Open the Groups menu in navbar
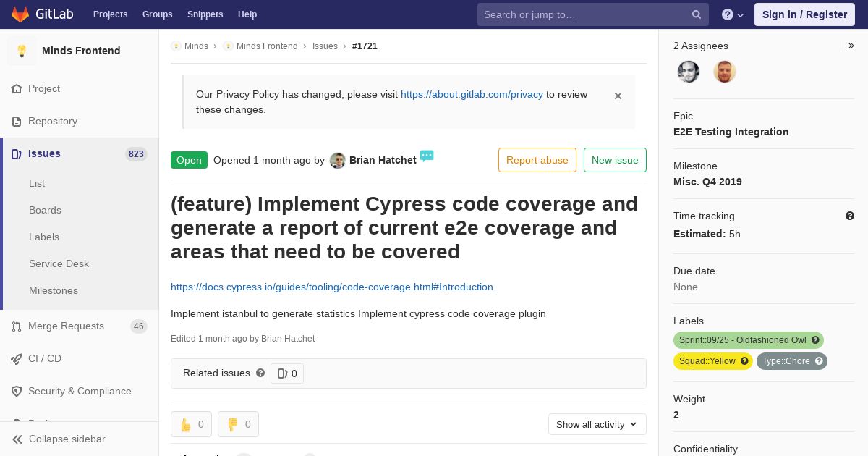Screen dimensions: 868x456 tap(157, 14)
